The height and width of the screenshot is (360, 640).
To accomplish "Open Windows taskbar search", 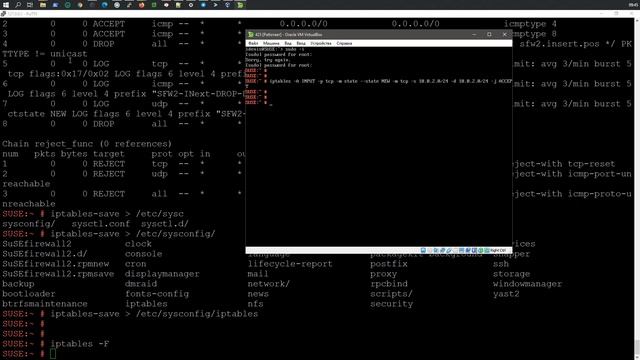I will [x=18, y=5].
